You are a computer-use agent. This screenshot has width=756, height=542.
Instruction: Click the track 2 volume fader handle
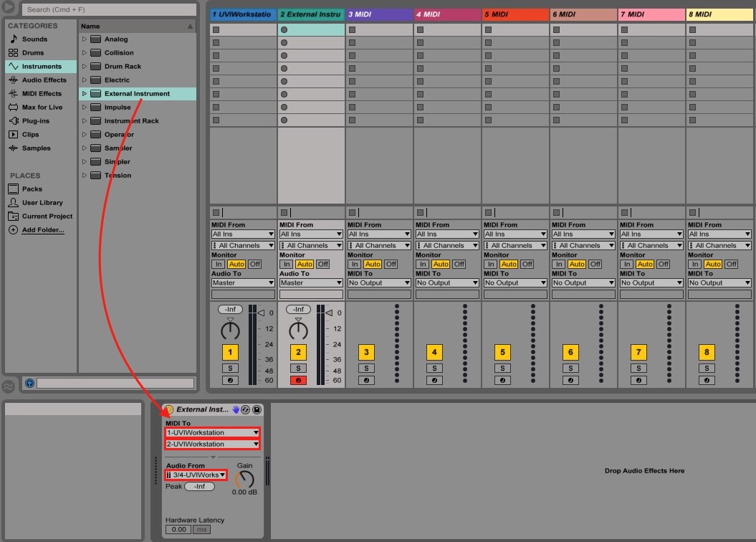[329, 313]
